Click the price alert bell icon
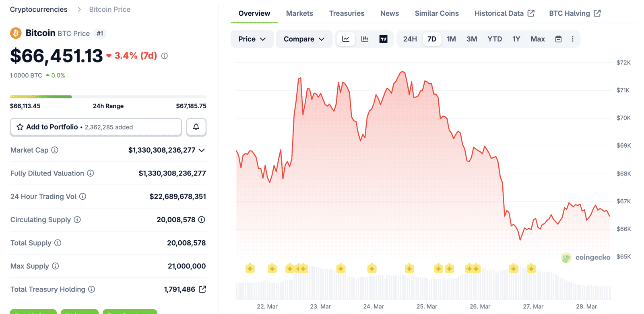The image size is (644, 314). point(196,127)
